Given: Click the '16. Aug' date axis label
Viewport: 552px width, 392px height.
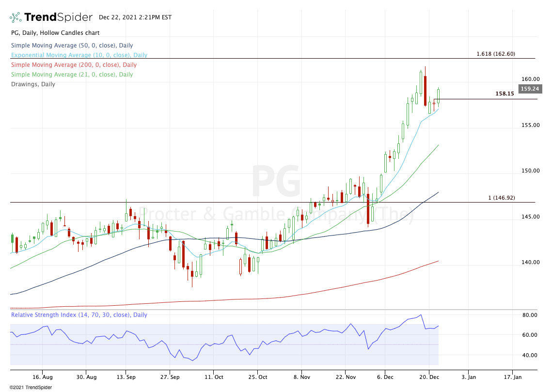Looking at the screenshot, I should [43, 377].
